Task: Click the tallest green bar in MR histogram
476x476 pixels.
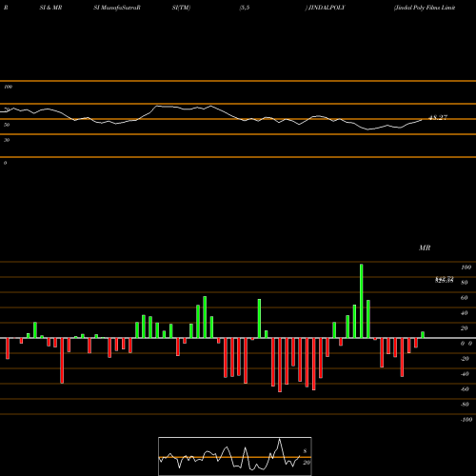Action: (361, 301)
